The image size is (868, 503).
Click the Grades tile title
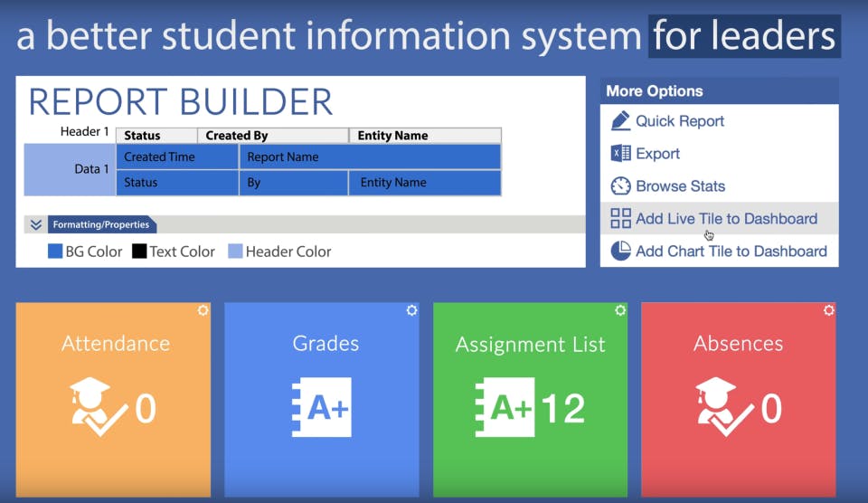pos(325,344)
